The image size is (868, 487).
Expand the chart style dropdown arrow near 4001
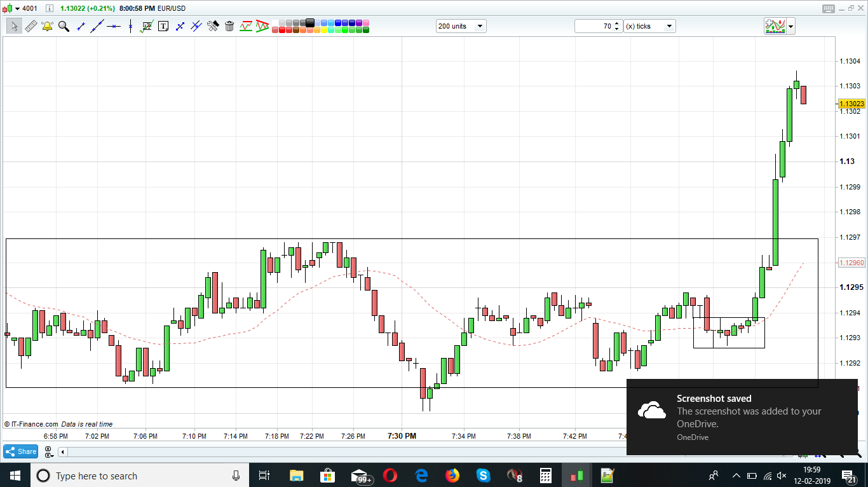[x=17, y=8]
